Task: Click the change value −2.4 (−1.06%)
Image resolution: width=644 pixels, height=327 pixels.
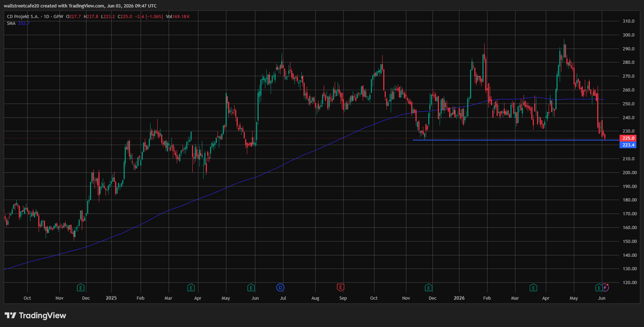Action: (x=149, y=17)
